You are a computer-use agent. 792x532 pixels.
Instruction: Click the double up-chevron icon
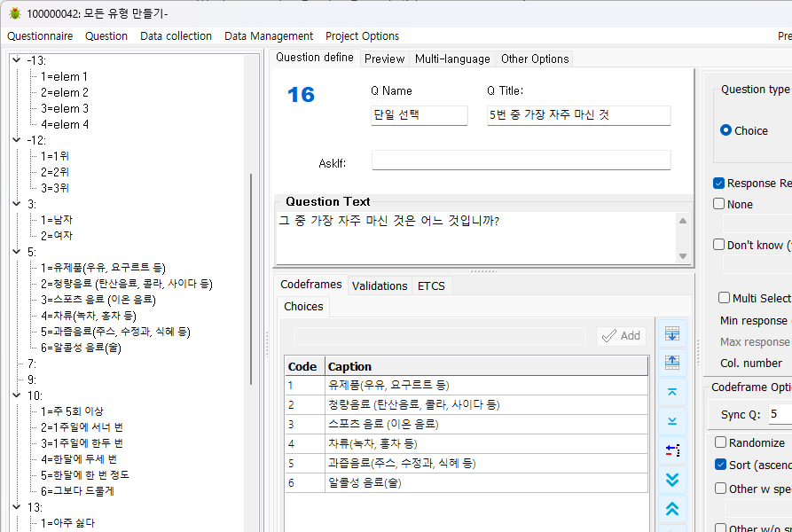tap(672, 508)
